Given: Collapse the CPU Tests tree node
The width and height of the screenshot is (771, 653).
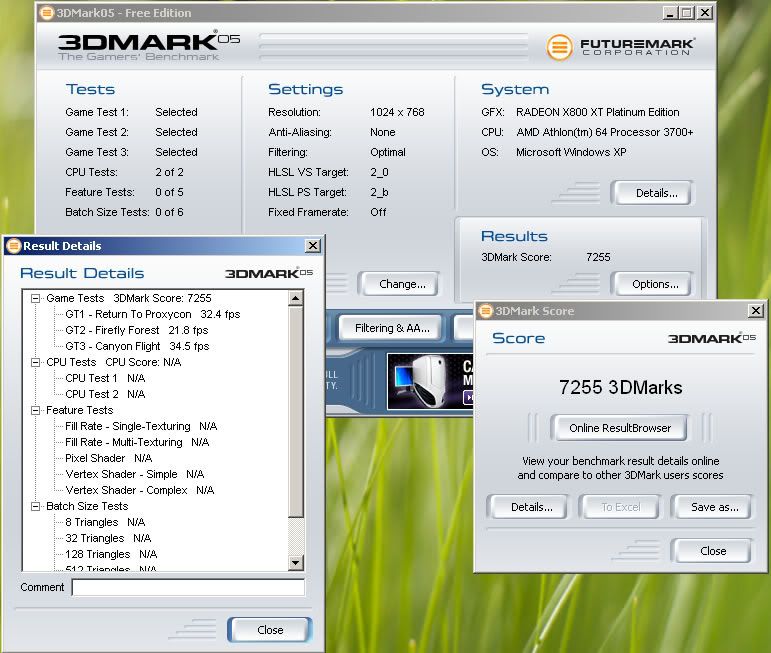Looking at the screenshot, I should (35, 362).
